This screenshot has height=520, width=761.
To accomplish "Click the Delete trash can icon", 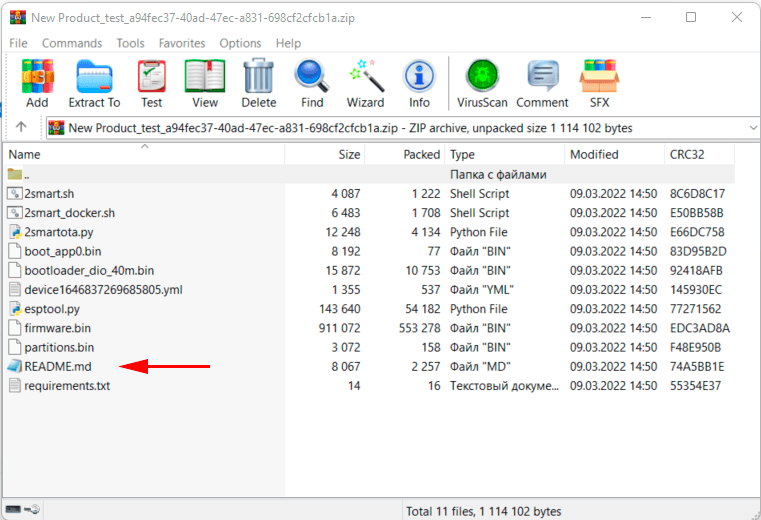I will tap(259, 76).
